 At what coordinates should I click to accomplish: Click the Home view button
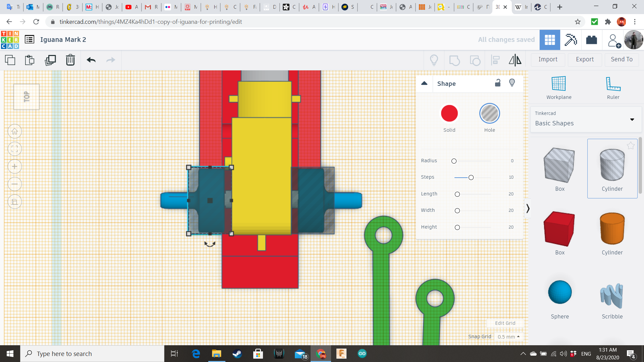pos(15,131)
